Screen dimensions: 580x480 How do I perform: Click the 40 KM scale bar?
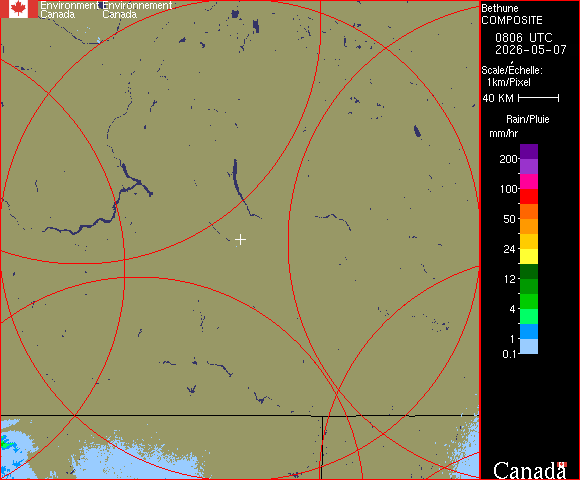[539, 98]
